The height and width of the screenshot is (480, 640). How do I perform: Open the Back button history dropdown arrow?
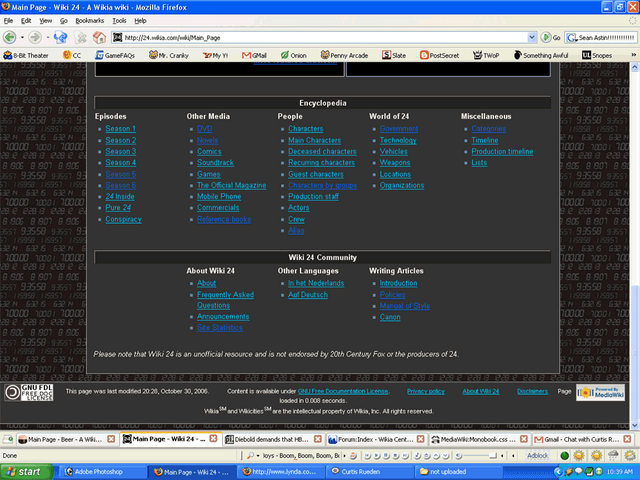click(22, 38)
